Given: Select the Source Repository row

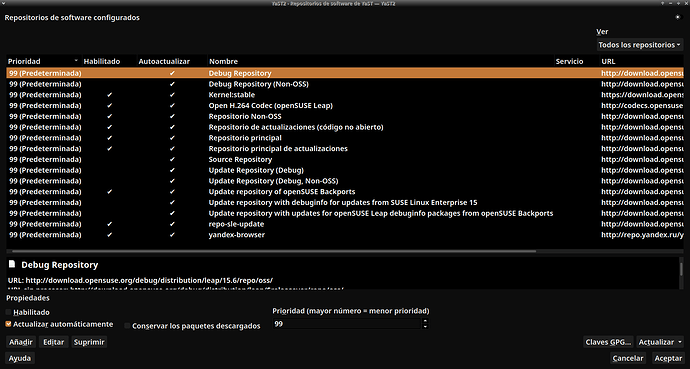Looking at the screenshot, I should [345, 159].
